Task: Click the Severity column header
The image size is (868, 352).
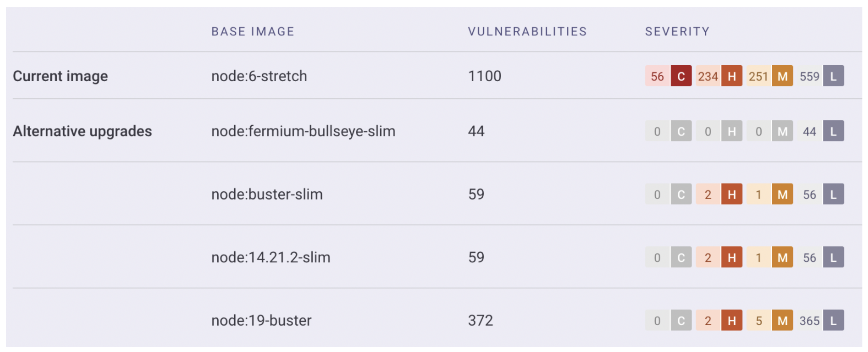Action: coord(677,32)
